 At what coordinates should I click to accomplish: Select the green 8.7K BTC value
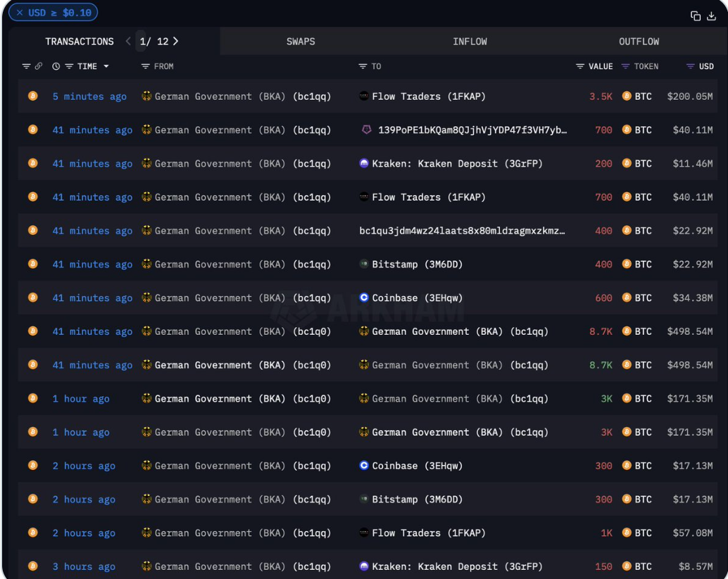tap(601, 365)
